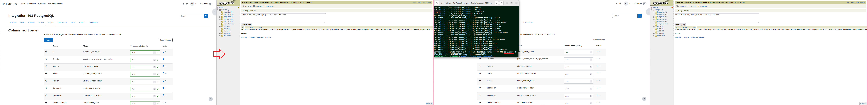Open the gear action menu for question_type_column row

point(164,52)
